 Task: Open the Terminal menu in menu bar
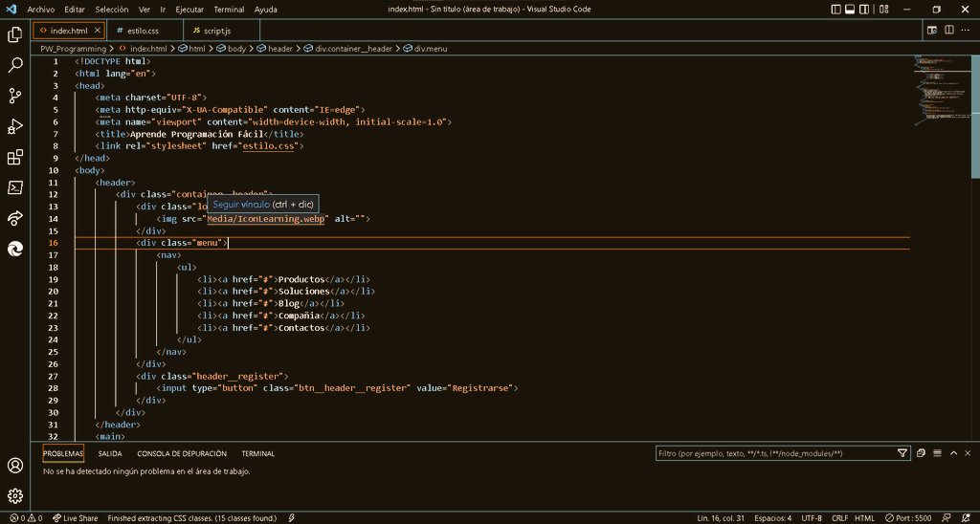(229, 10)
